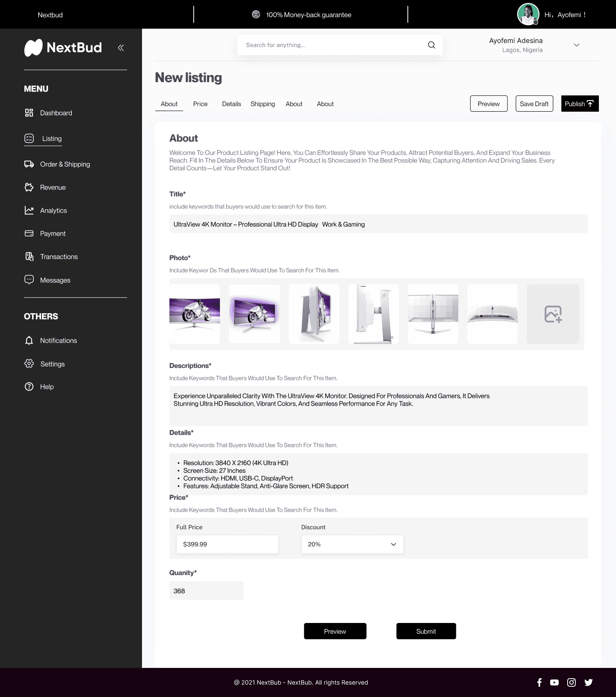Click the add photo placeholder icon
This screenshot has height=697, width=616.
coord(553,314)
